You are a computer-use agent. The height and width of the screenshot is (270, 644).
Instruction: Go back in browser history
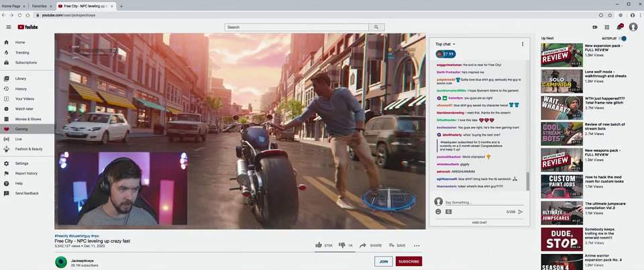(x=4, y=15)
